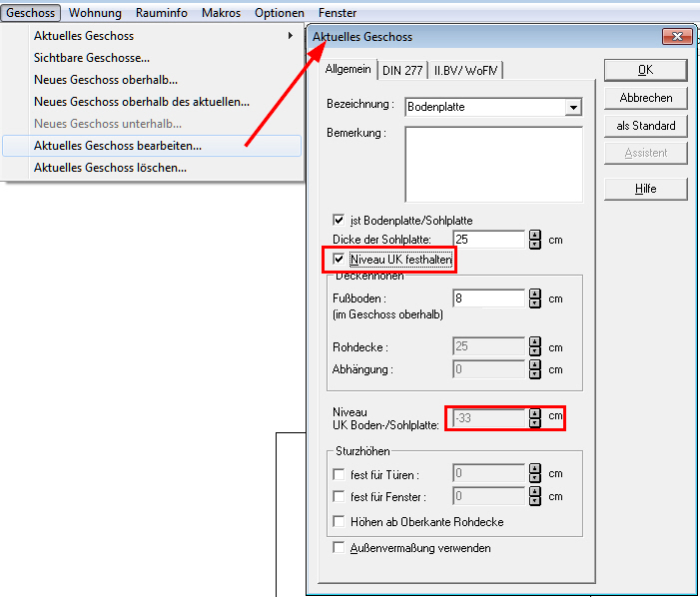
Task: Uncheck ist Bodenplatte/Sohlplatte checkbox
Action: 339,220
